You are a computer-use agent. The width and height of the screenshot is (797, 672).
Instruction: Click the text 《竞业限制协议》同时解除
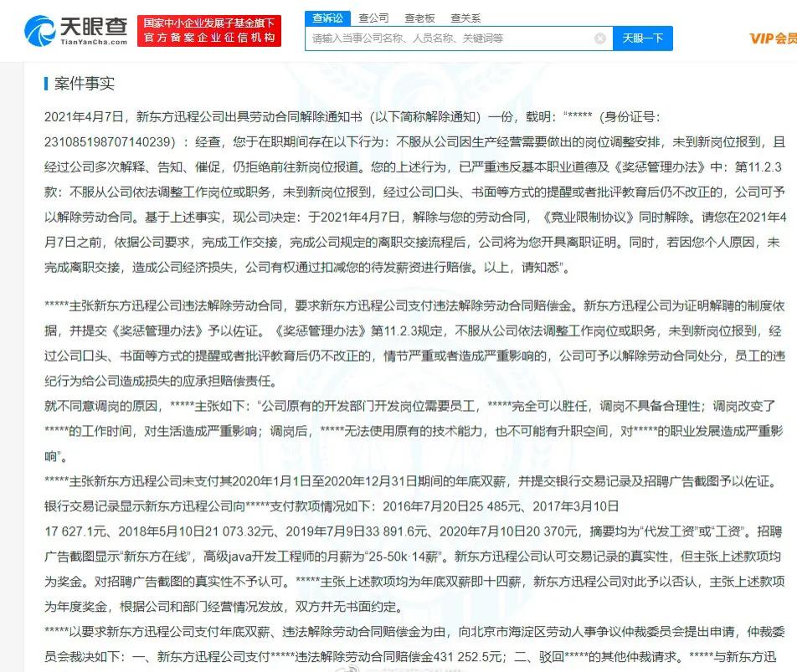click(x=615, y=218)
